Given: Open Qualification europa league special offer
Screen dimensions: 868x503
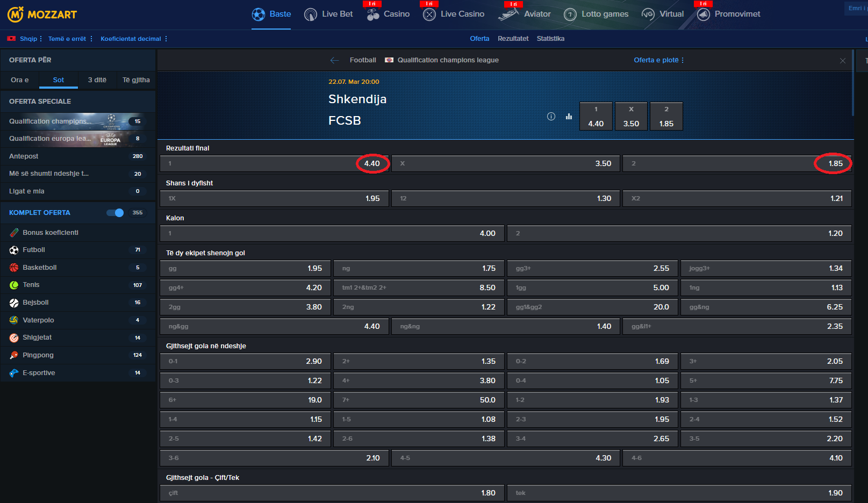Looking at the screenshot, I should point(78,139).
